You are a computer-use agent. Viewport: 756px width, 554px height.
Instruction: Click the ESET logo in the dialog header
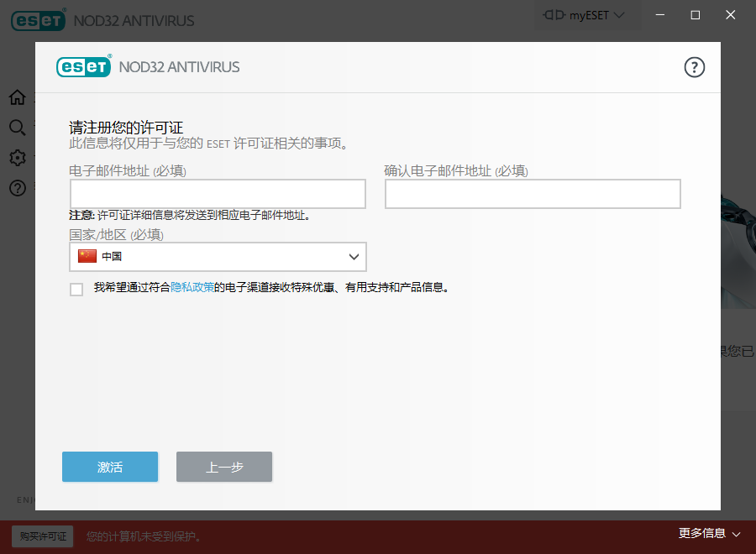click(x=83, y=66)
